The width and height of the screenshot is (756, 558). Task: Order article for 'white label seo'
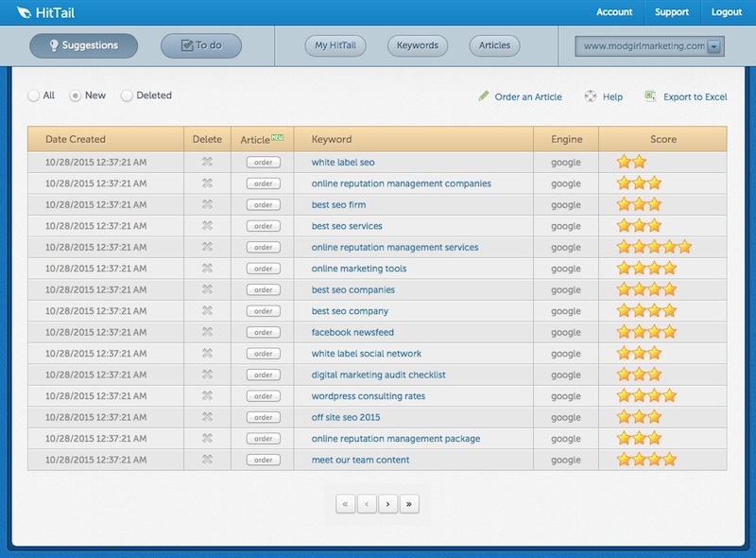pos(264,162)
